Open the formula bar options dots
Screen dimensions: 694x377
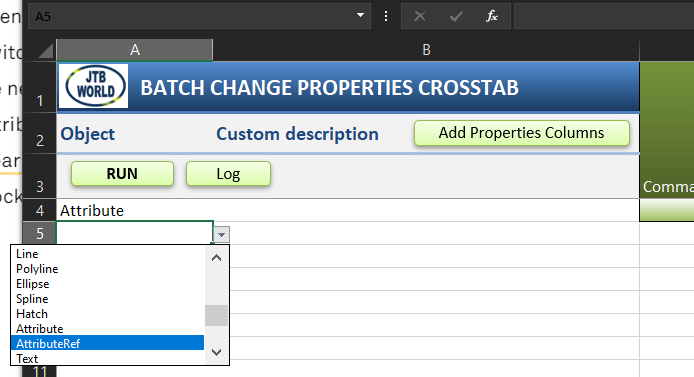point(386,16)
